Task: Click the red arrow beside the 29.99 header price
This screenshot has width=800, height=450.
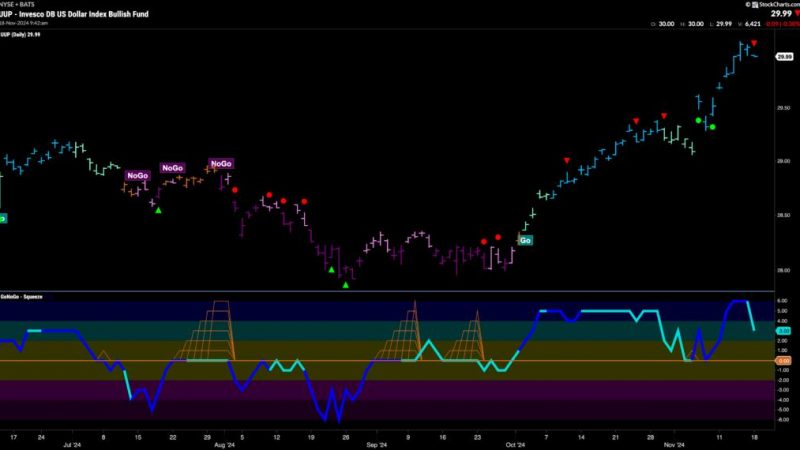Action: click(797, 14)
